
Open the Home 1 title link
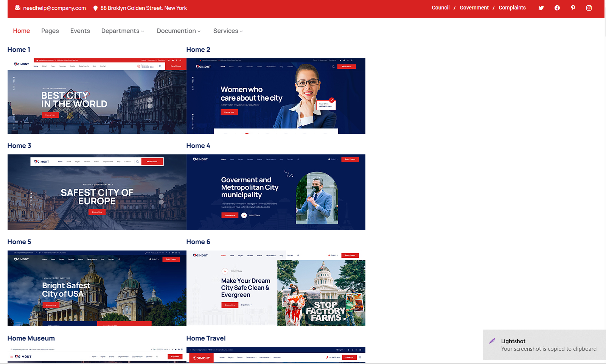pos(19,50)
